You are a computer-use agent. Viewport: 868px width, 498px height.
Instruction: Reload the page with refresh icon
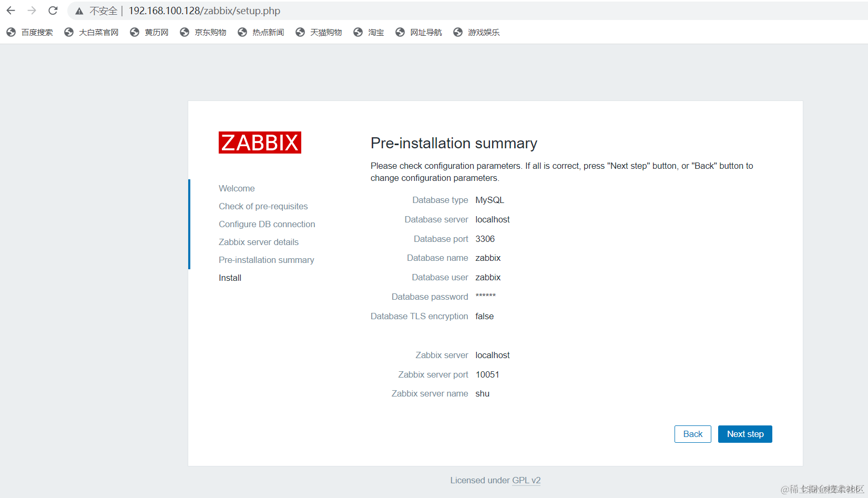(53, 11)
